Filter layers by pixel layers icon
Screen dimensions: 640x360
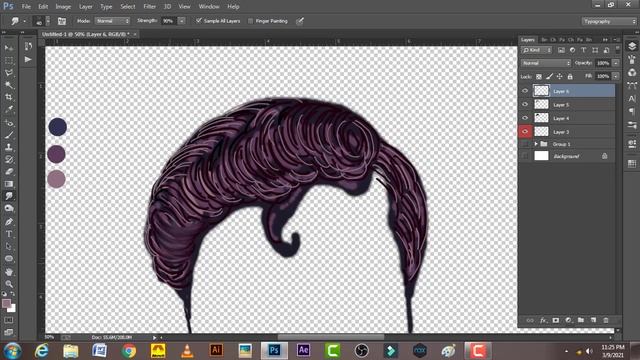click(562, 50)
